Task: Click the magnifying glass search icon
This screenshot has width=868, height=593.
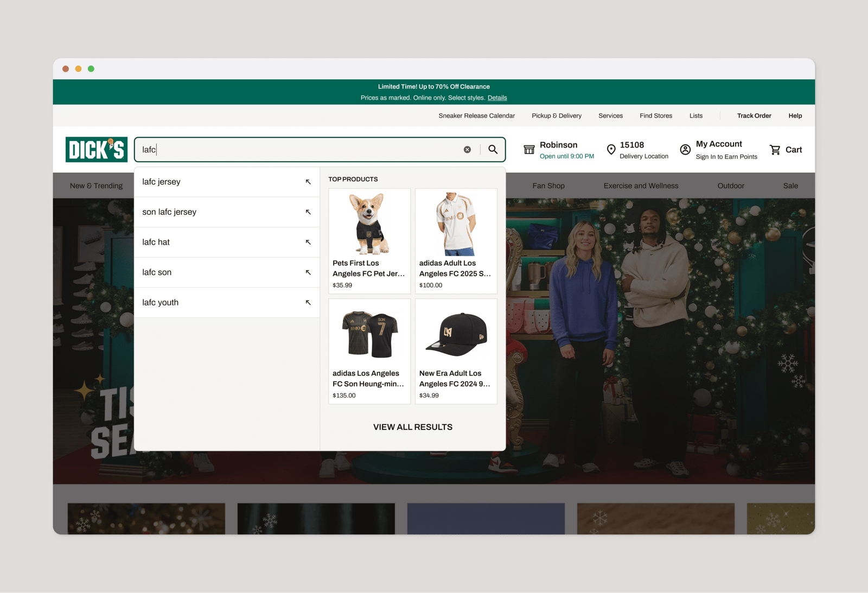Action: click(493, 150)
